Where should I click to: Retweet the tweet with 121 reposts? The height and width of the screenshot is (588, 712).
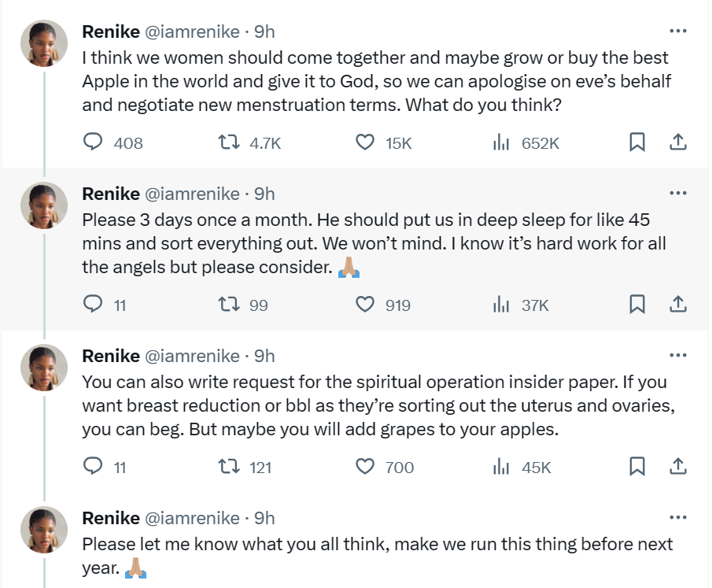(228, 467)
